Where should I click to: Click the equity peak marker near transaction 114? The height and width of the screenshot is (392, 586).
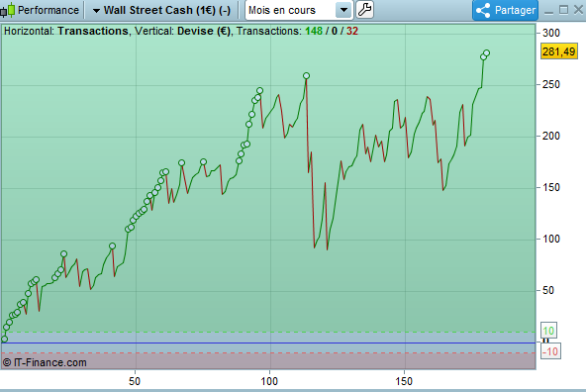306,76
